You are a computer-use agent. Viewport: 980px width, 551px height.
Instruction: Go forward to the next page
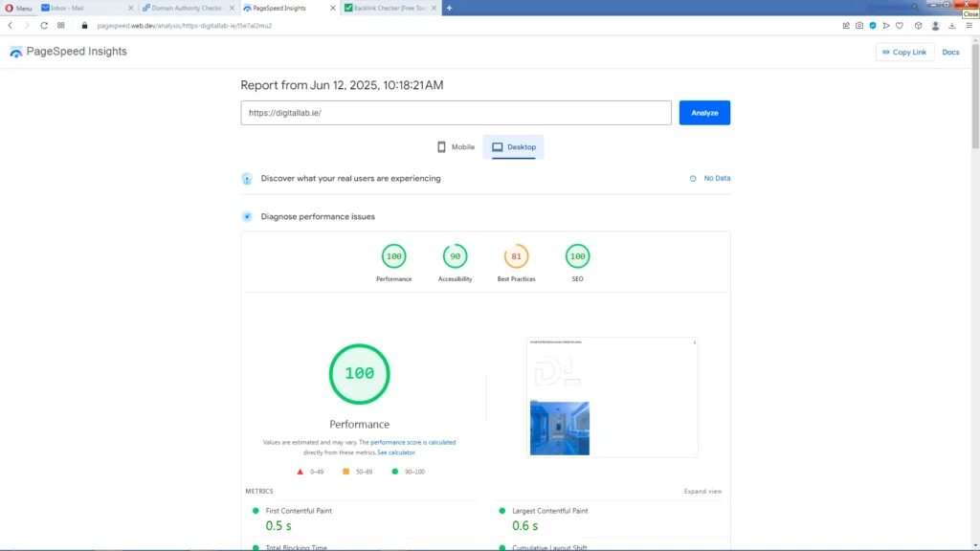click(27, 26)
